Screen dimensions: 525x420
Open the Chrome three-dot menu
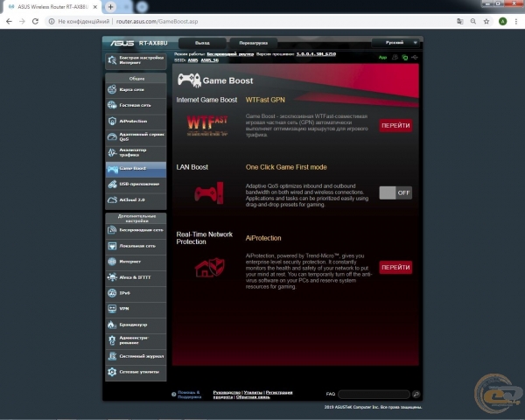tap(516, 21)
